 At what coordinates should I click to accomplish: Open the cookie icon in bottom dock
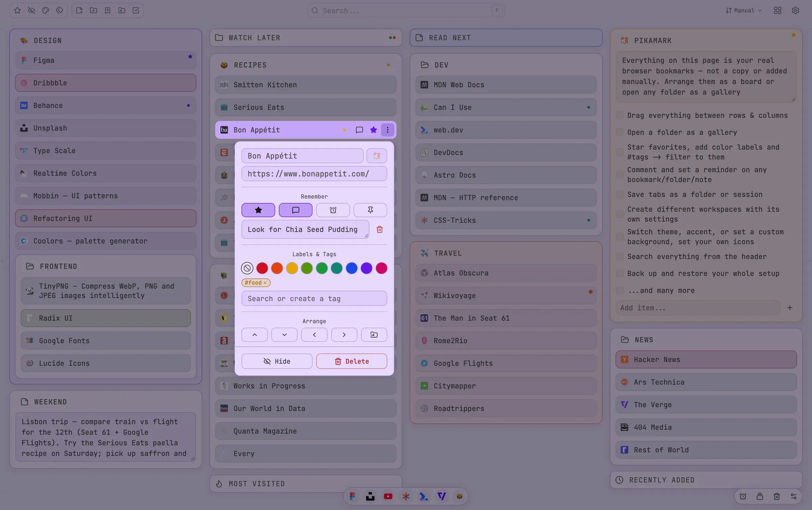pyautogui.click(x=459, y=496)
